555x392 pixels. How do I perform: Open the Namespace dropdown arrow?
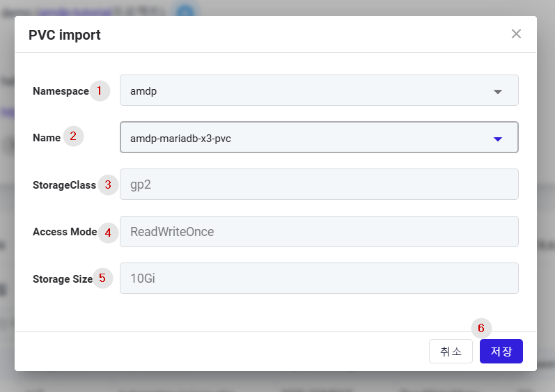tap(498, 92)
